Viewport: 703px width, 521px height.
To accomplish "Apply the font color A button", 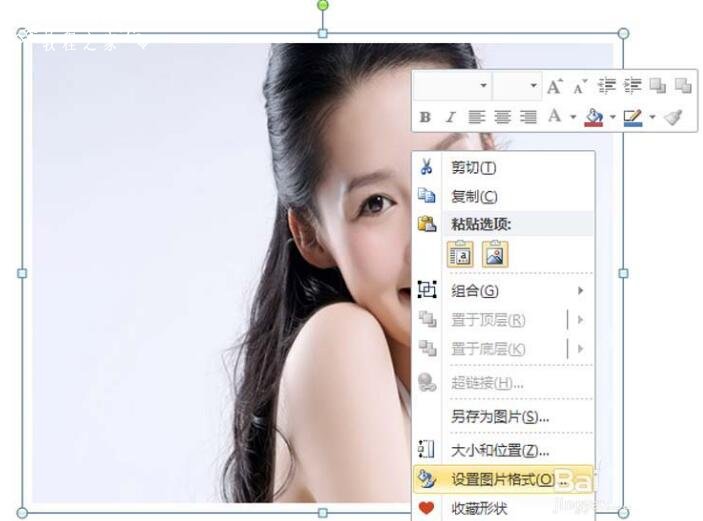I will pos(555,116).
